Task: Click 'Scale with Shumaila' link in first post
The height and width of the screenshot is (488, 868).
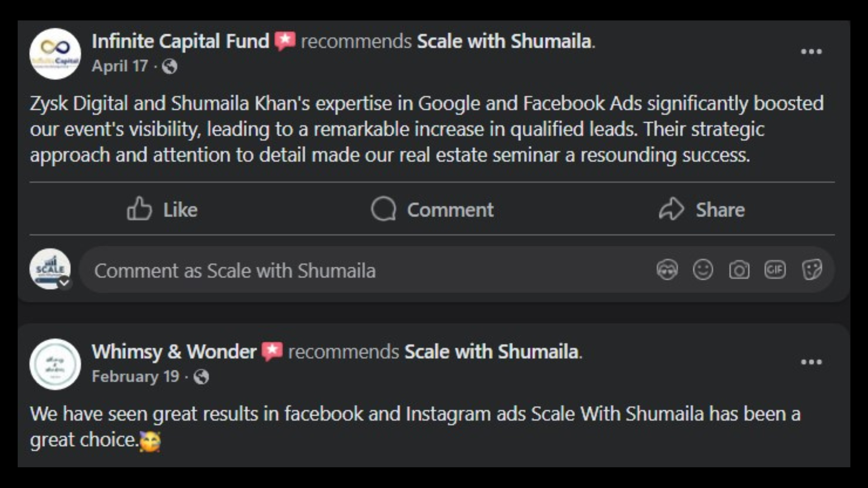Action: (x=504, y=41)
